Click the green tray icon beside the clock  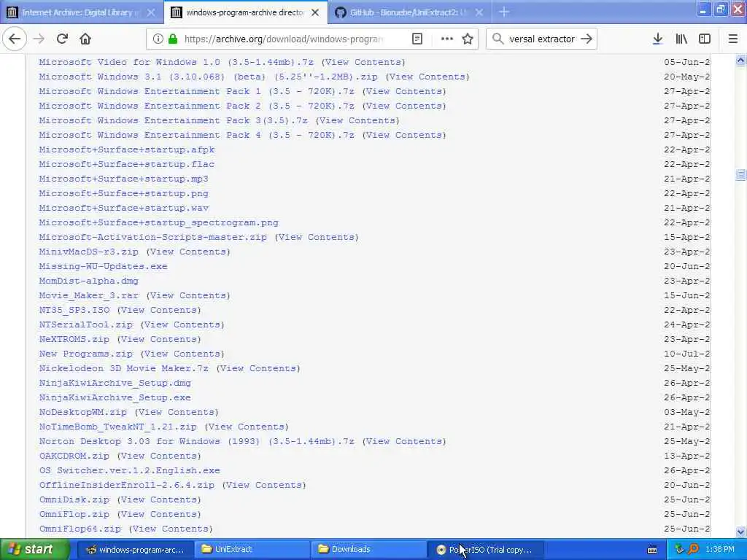point(679,549)
